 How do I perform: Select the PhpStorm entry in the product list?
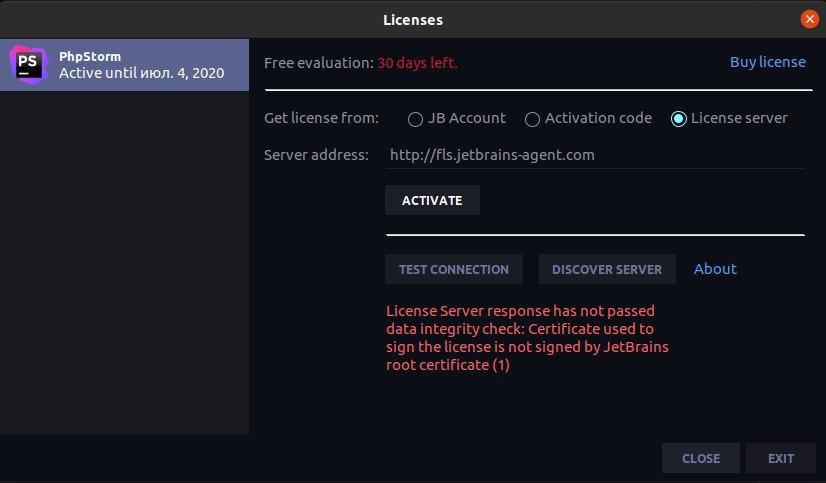click(x=124, y=65)
